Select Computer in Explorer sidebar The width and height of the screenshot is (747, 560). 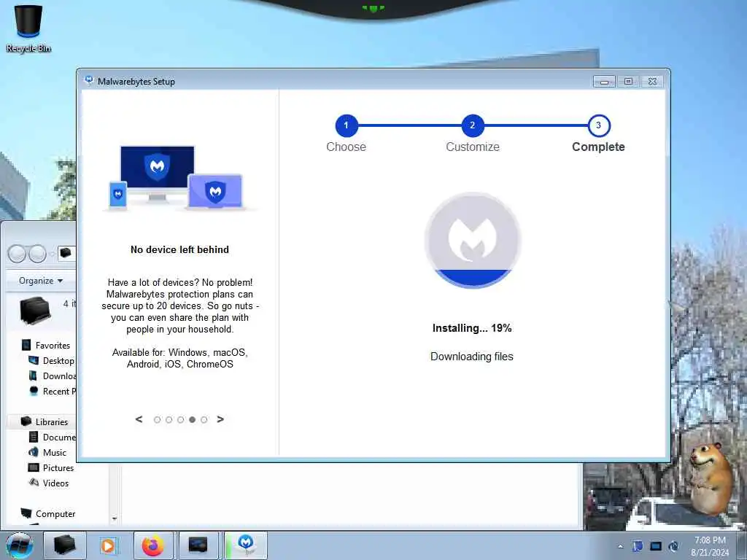[48, 514]
